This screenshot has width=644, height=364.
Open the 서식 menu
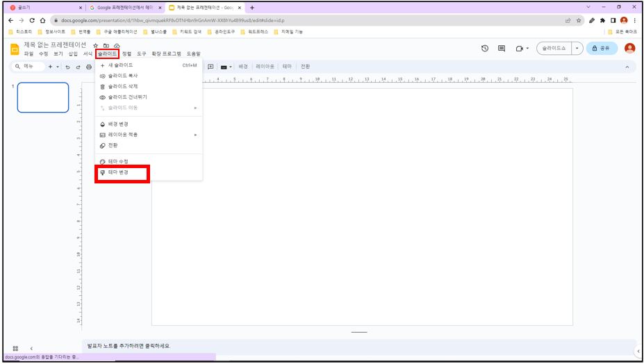(x=88, y=53)
